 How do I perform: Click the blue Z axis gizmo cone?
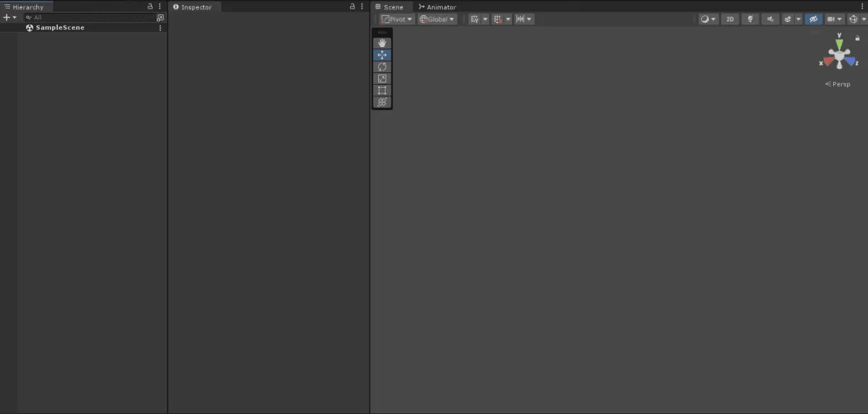tap(850, 62)
